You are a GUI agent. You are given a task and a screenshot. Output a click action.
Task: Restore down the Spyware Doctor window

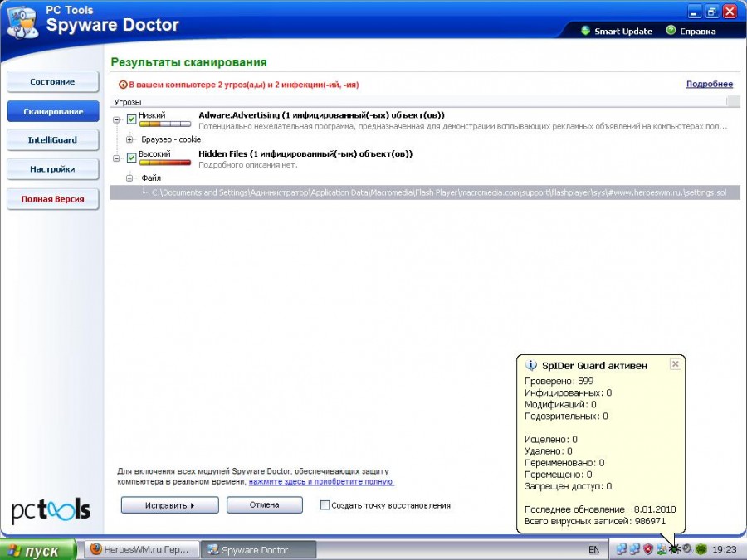pyautogui.click(x=712, y=12)
